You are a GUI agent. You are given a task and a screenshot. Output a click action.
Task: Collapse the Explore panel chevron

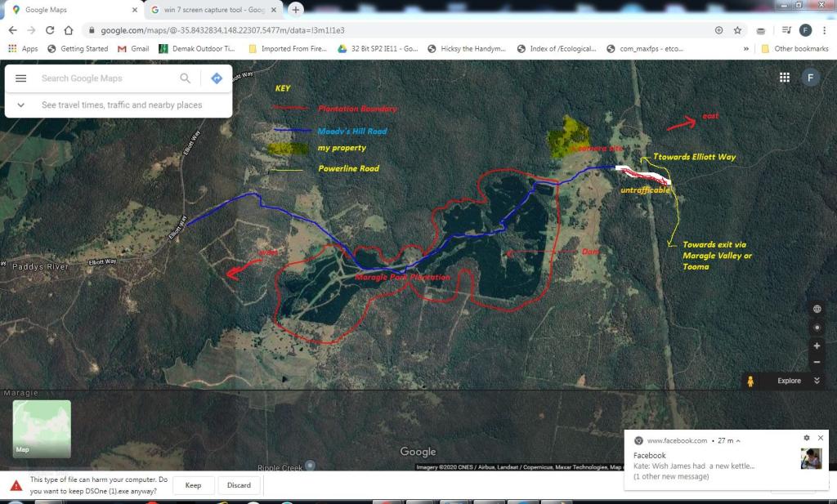(815, 380)
